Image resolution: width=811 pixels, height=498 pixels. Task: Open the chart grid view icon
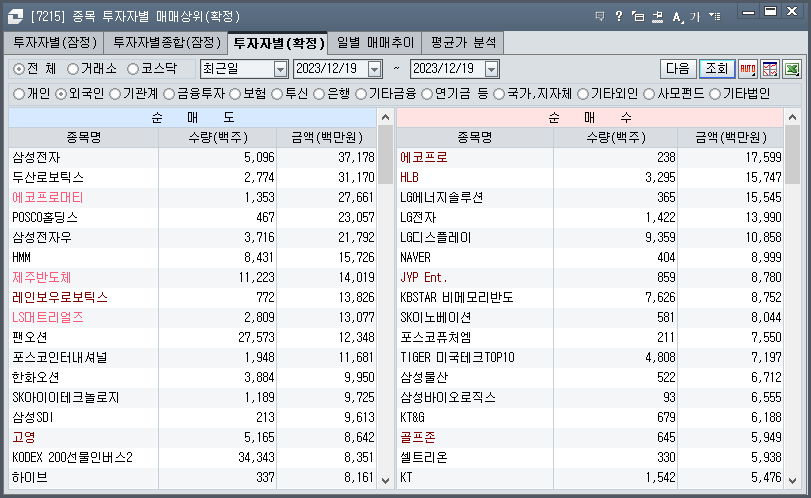click(770, 69)
